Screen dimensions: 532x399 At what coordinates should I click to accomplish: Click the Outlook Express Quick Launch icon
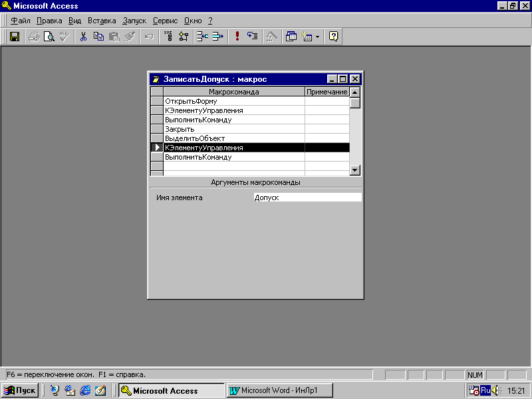[x=70, y=390]
